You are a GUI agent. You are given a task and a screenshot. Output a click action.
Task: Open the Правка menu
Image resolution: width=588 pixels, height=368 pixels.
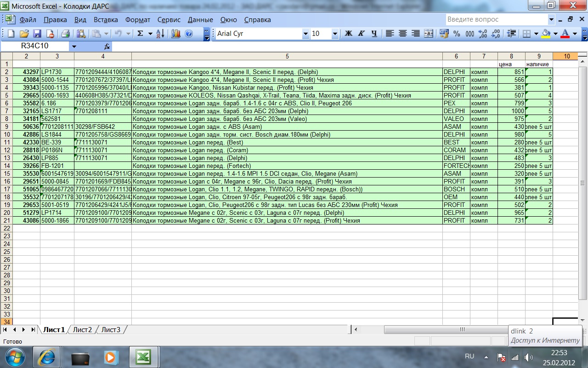[x=55, y=20]
